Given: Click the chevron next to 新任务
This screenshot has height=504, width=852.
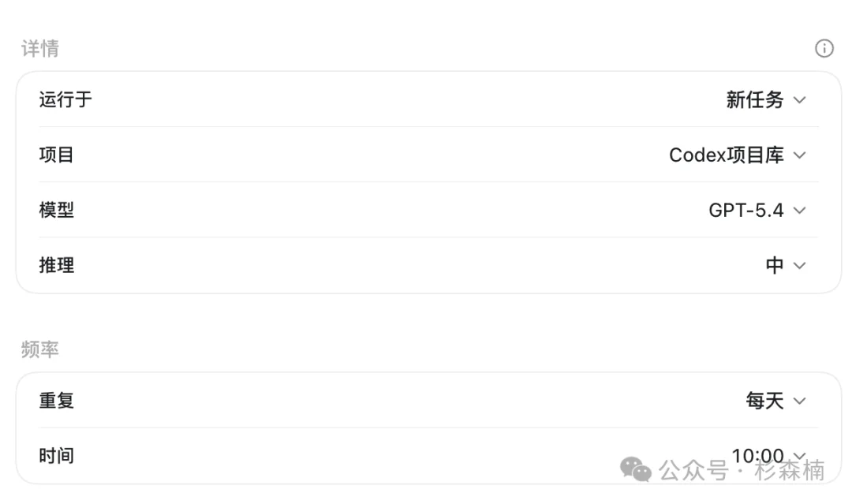Looking at the screenshot, I should tap(799, 100).
